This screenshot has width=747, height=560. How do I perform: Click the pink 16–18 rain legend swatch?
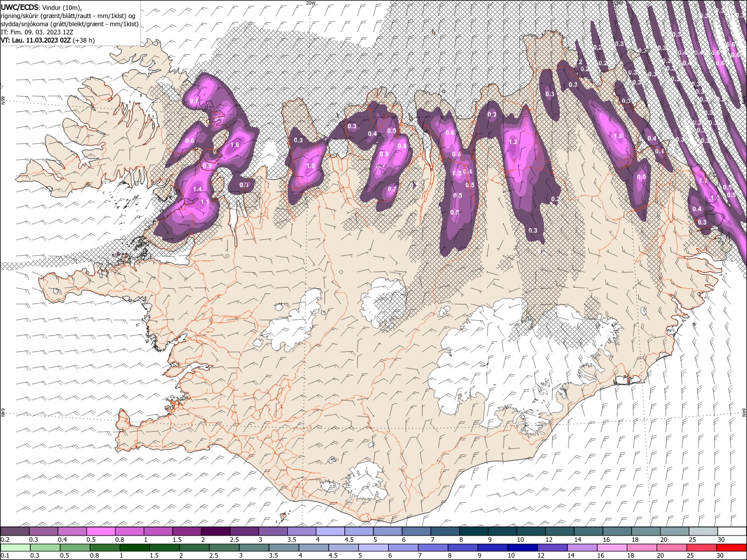[612, 548]
